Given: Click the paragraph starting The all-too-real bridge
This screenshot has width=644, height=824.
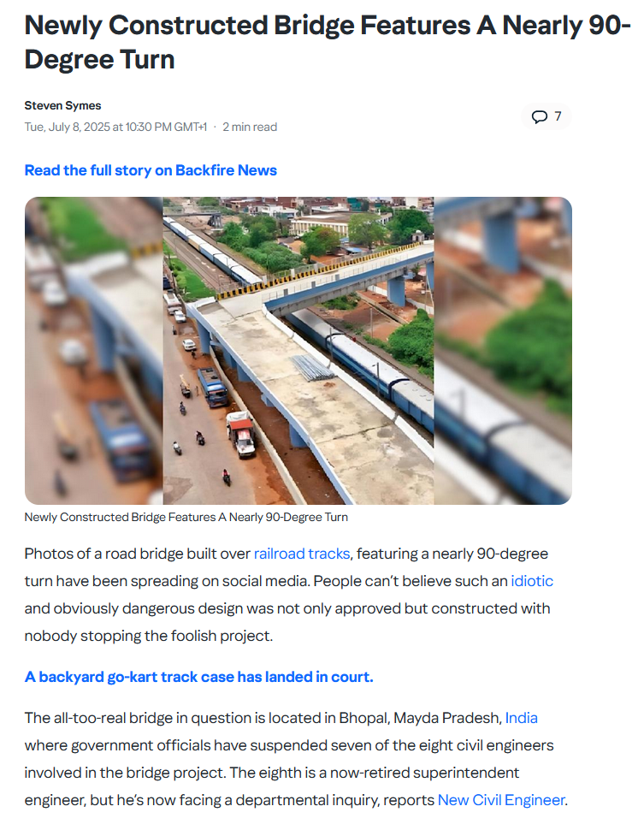Looking at the screenshot, I should [296, 759].
